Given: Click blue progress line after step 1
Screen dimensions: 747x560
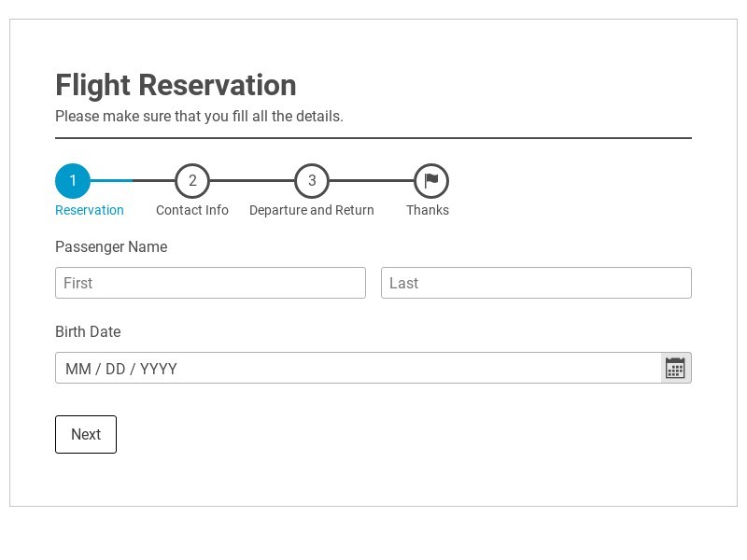Looking at the screenshot, I should pos(112,180).
